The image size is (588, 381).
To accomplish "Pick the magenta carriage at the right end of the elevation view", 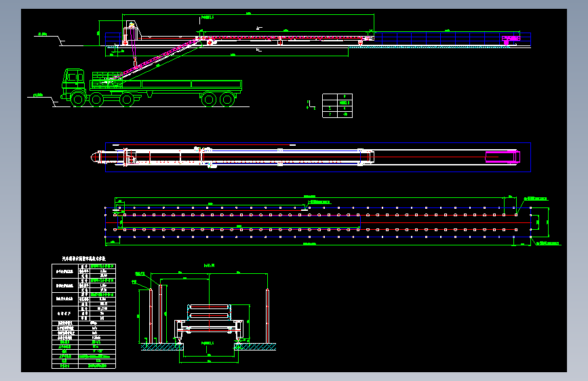I will (x=511, y=39).
